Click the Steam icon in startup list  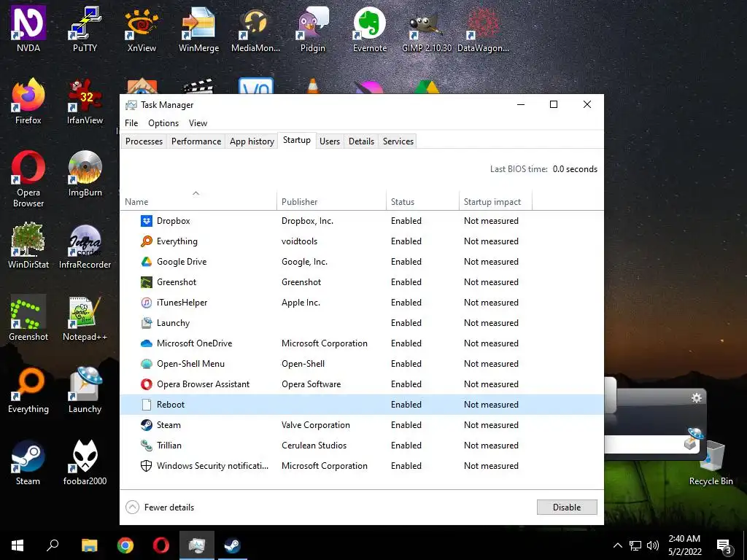tap(146, 425)
